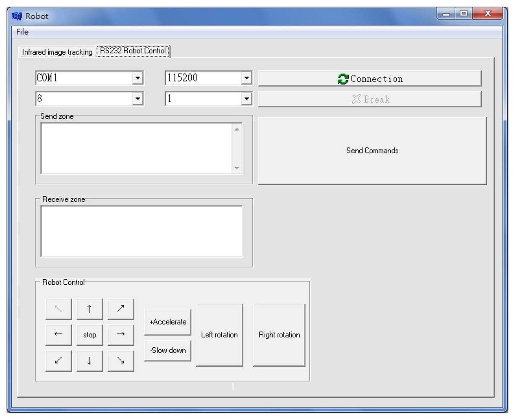Rotate robot with Right rotation button

[279, 335]
